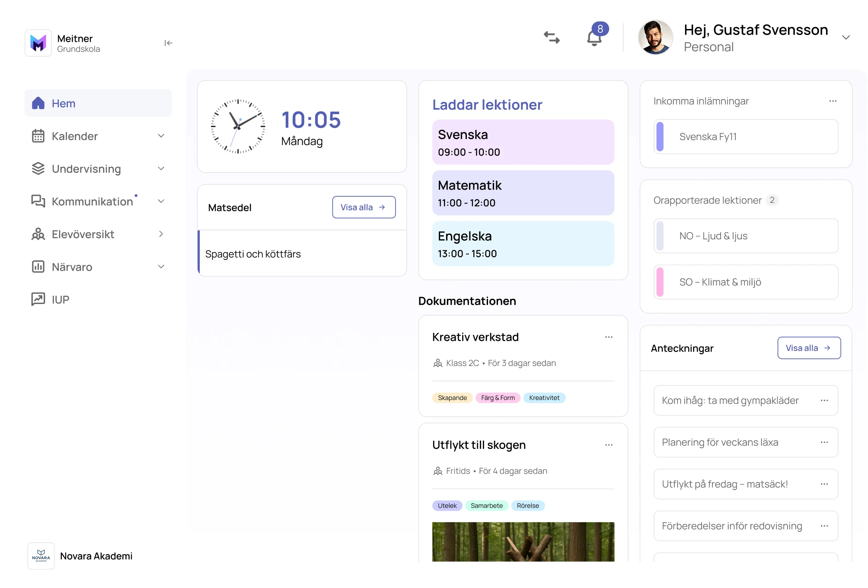Click Visa alla in Matsedel
This screenshot has width=868, height=588.
coord(364,208)
